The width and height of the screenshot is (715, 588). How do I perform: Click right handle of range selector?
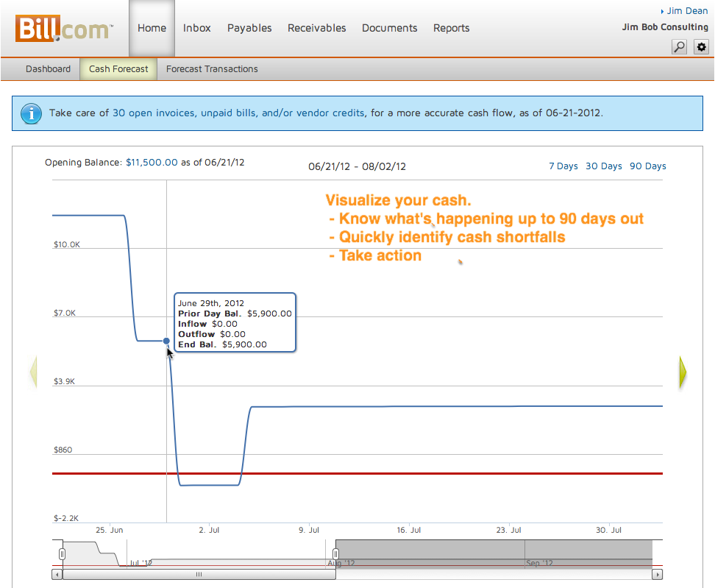point(335,553)
